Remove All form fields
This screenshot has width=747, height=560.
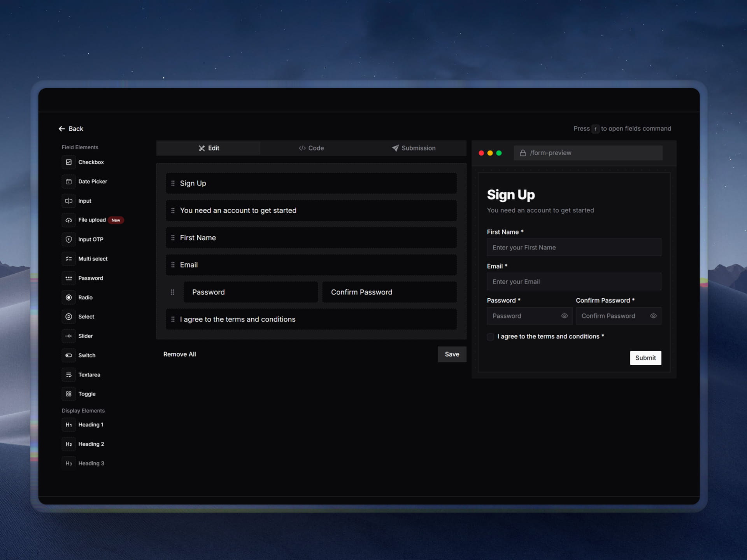click(179, 354)
